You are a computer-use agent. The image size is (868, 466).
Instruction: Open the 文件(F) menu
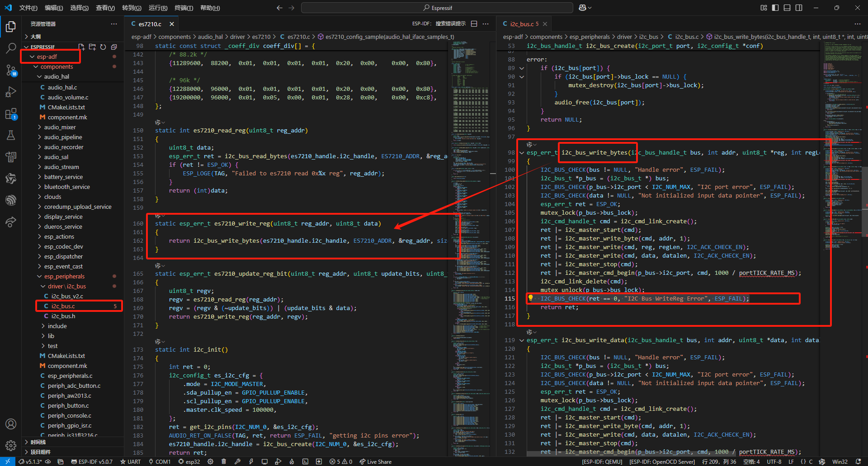pyautogui.click(x=28, y=8)
